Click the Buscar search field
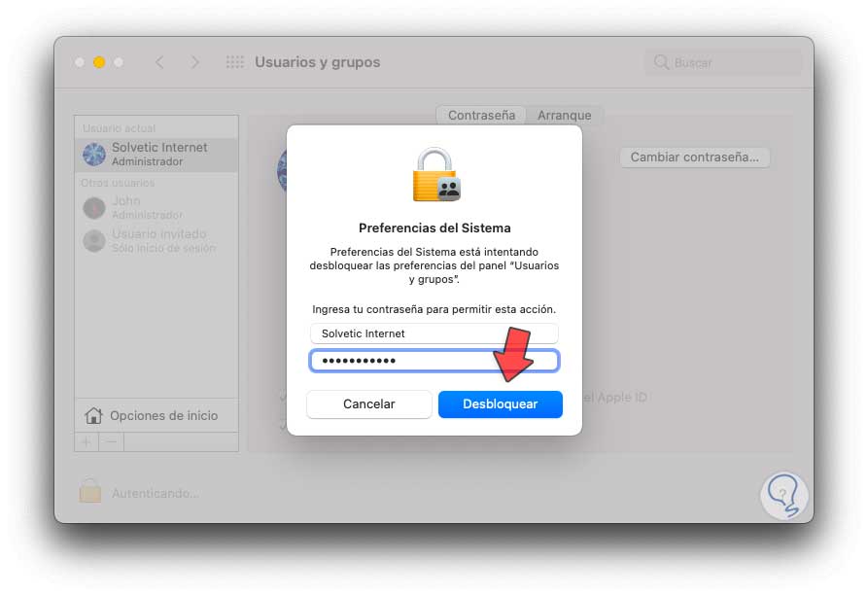868x595 pixels. (723, 62)
